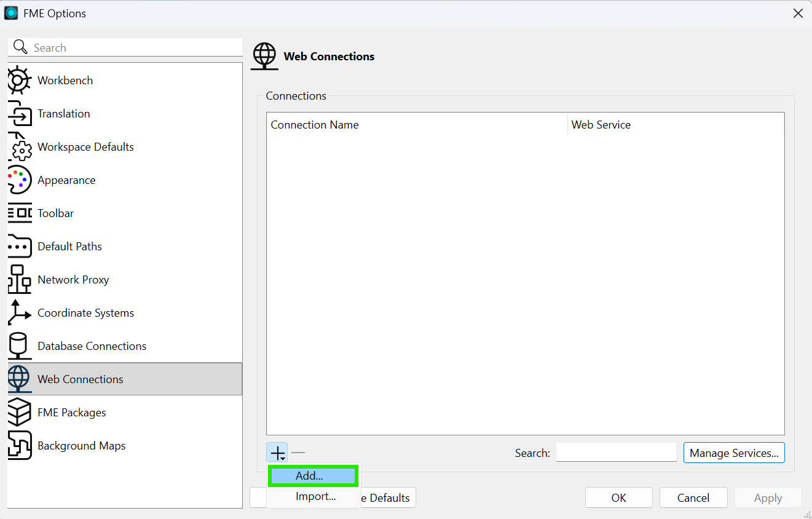Click the Background Maps icon
This screenshot has height=519, width=812.
click(19, 446)
